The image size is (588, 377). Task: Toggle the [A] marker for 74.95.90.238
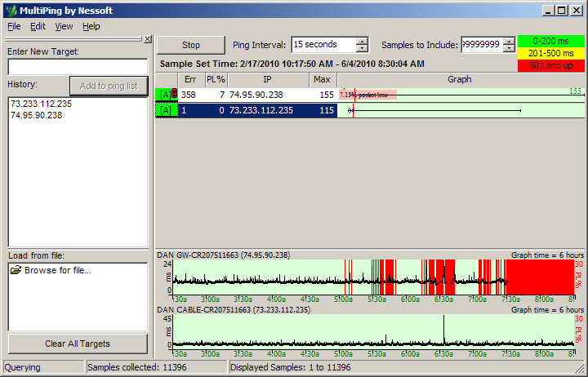[x=164, y=95]
